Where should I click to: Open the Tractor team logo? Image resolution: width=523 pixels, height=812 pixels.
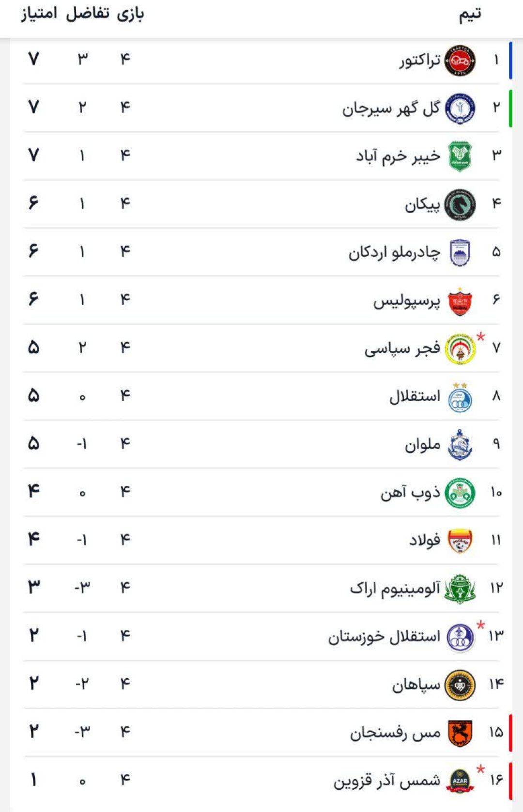(460, 61)
